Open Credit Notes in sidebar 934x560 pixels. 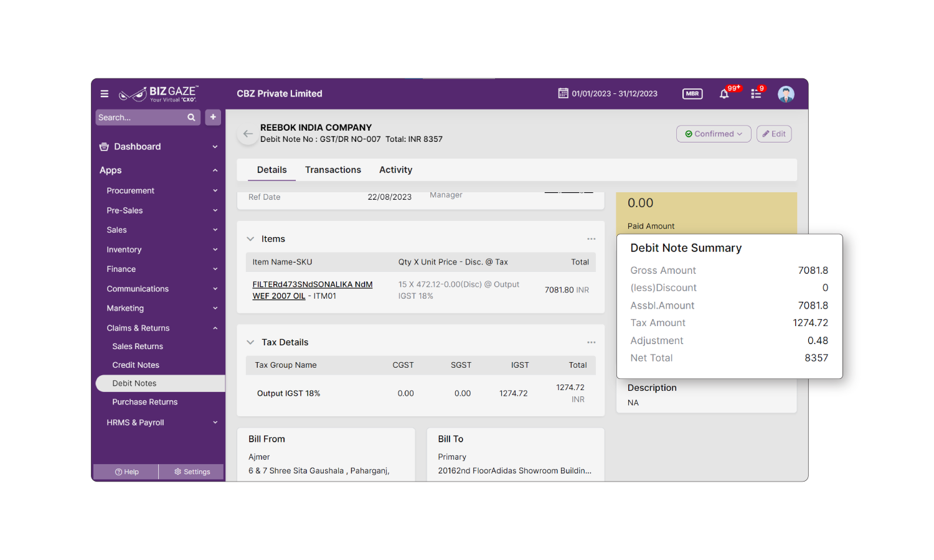pos(136,365)
